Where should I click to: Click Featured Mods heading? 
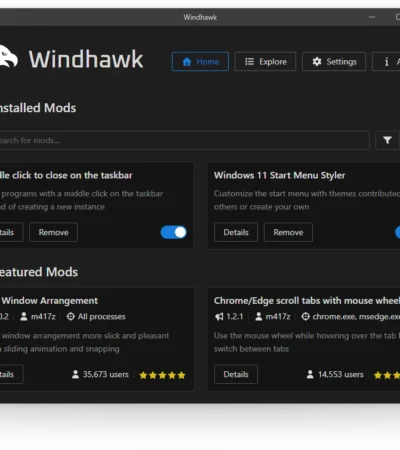[39, 272]
